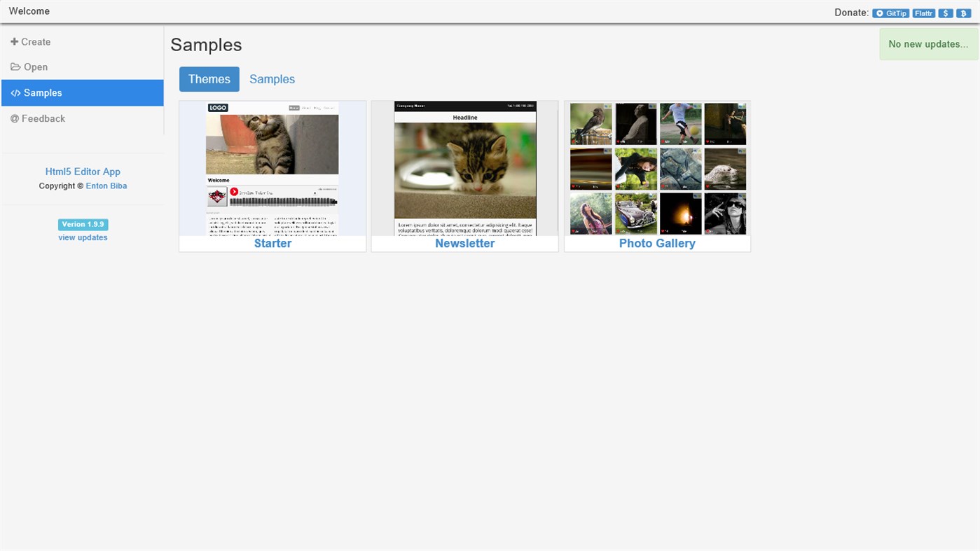Open the Feedback sidebar item
Viewport: 980px width, 551px height.
pyautogui.click(x=83, y=119)
